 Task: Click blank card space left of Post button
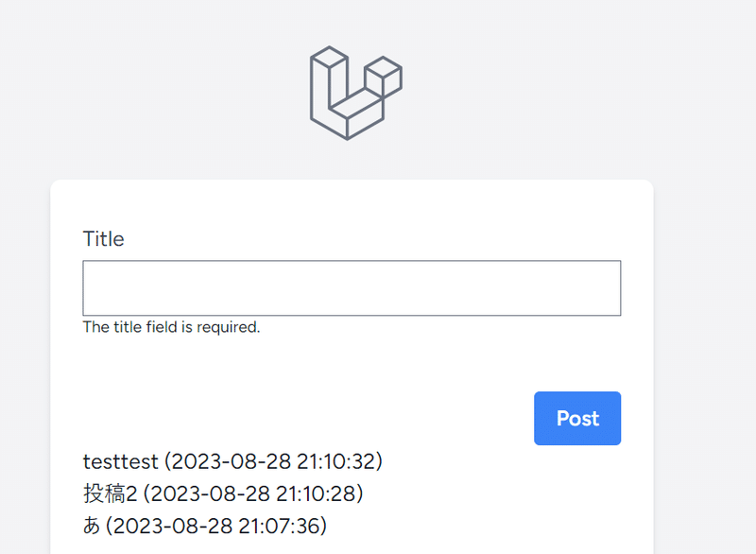click(309, 418)
